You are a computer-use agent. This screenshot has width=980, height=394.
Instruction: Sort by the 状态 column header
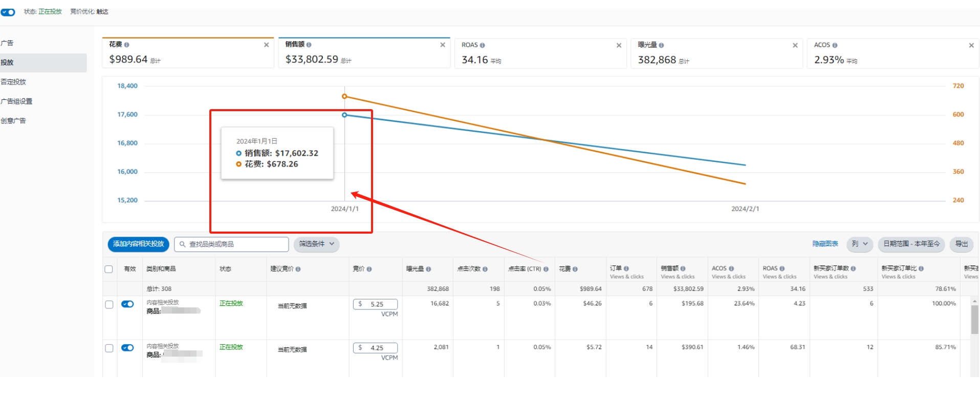pyautogui.click(x=225, y=269)
